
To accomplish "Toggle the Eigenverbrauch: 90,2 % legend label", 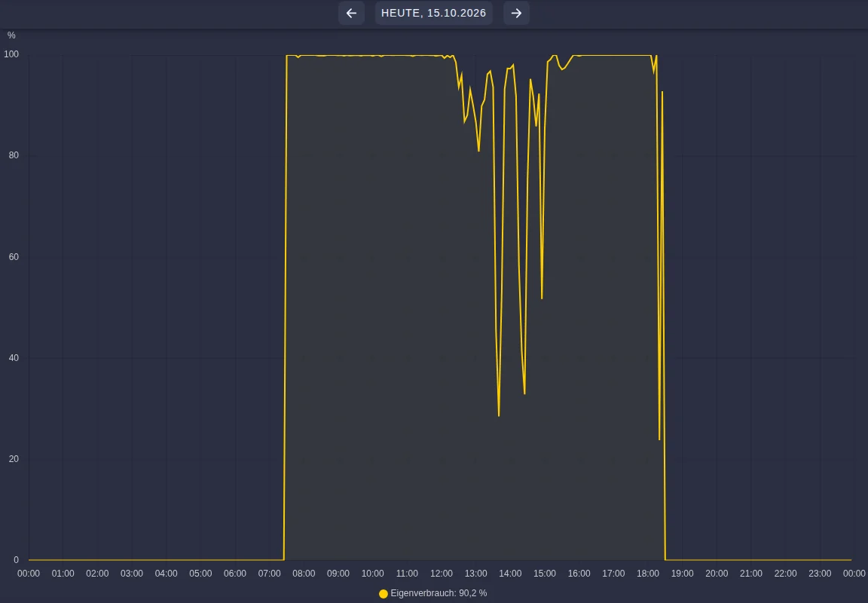I will pyautogui.click(x=439, y=593).
